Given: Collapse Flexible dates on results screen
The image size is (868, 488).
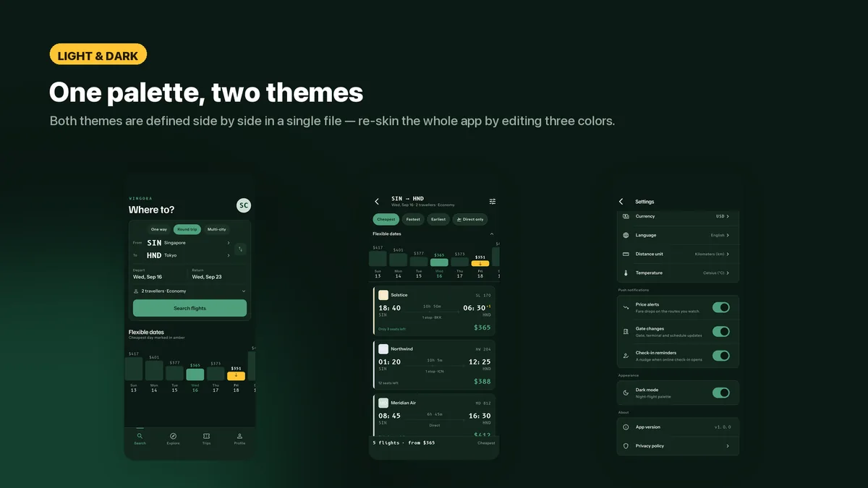Looking at the screenshot, I should pos(492,234).
